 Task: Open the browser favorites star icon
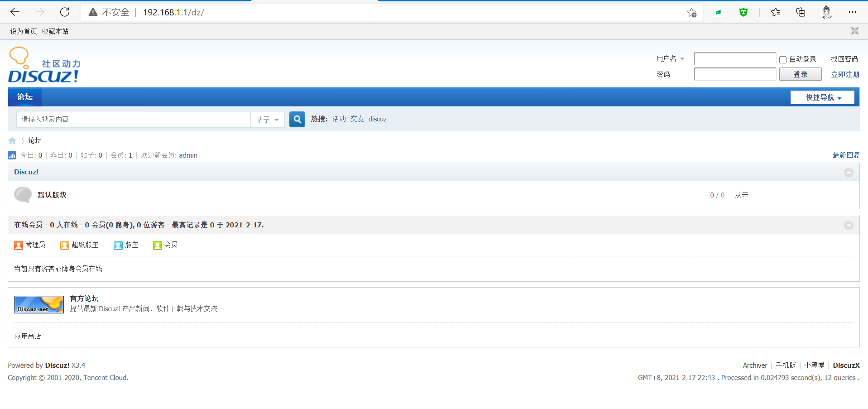(775, 12)
